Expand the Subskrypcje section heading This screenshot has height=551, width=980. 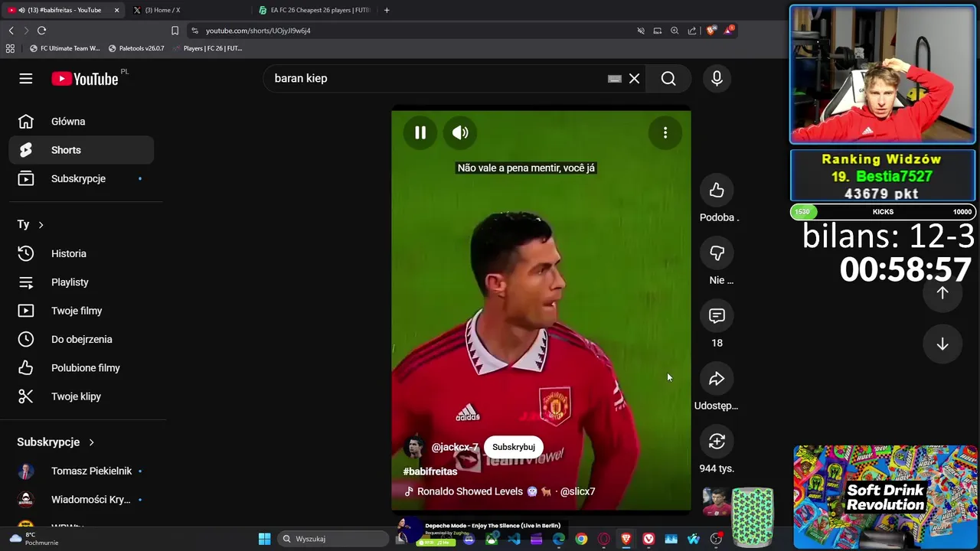coord(56,442)
